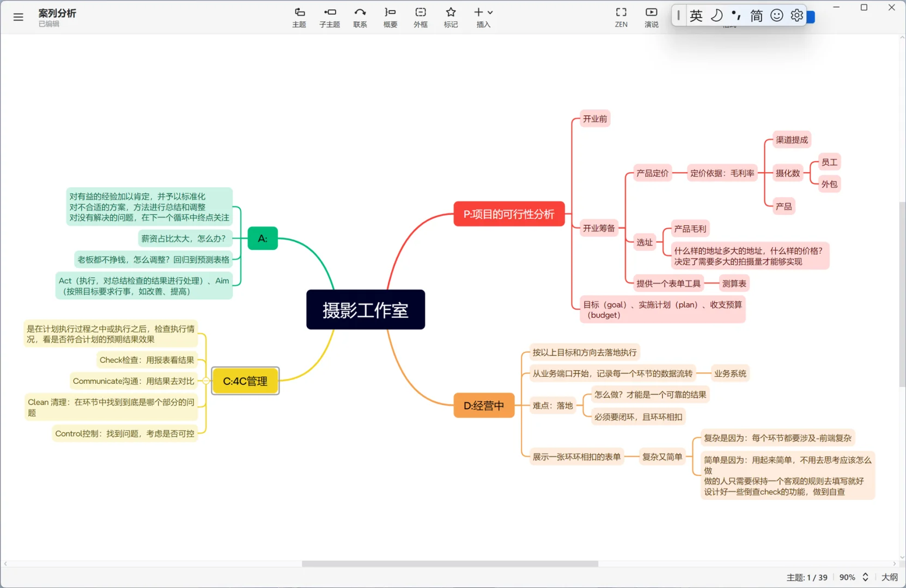906x588 pixels.
Task: Maximize the XMind window
Action: click(x=864, y=8)
